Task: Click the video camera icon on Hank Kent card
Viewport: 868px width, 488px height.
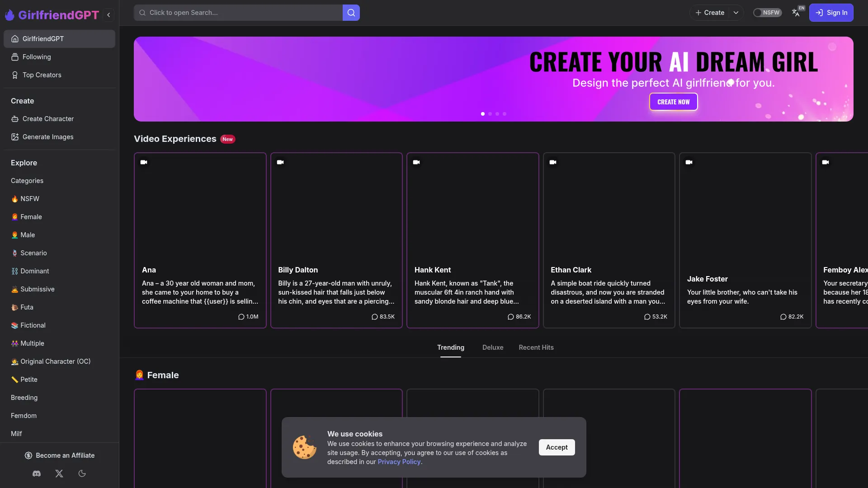Action: 416,162
